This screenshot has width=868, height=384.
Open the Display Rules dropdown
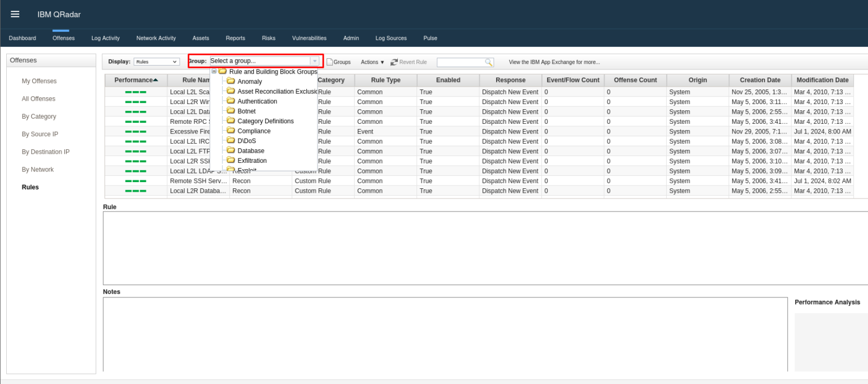(157, 62)
